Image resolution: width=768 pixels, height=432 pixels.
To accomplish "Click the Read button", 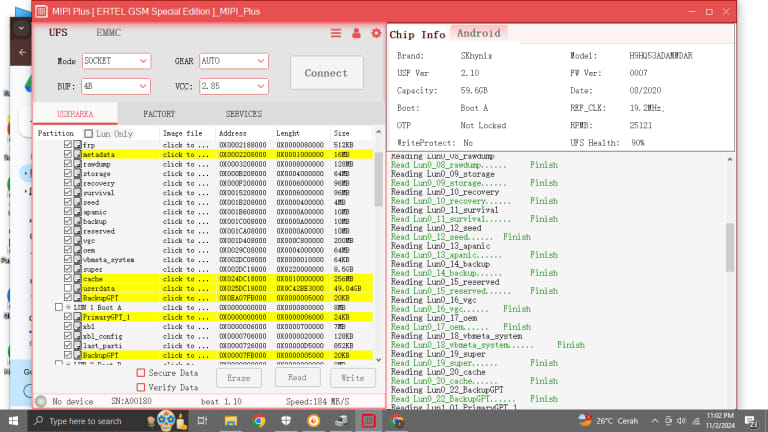I will [297, 378].
